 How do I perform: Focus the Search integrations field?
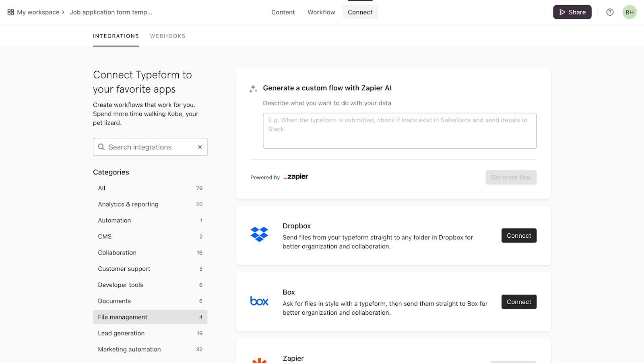[150, 147]
